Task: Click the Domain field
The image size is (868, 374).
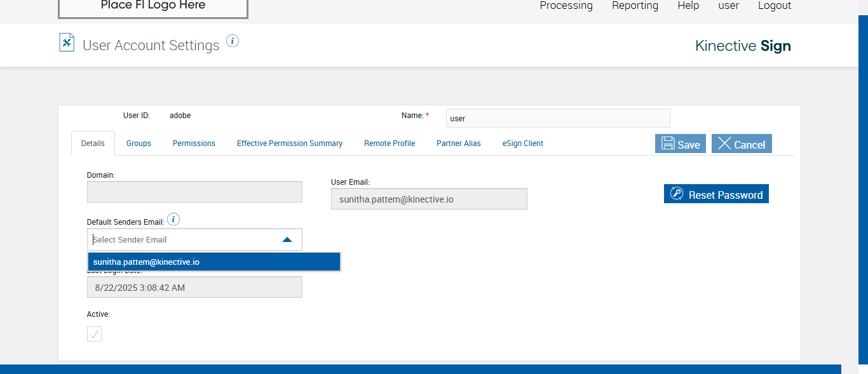Action: click(x=194, y=192)
